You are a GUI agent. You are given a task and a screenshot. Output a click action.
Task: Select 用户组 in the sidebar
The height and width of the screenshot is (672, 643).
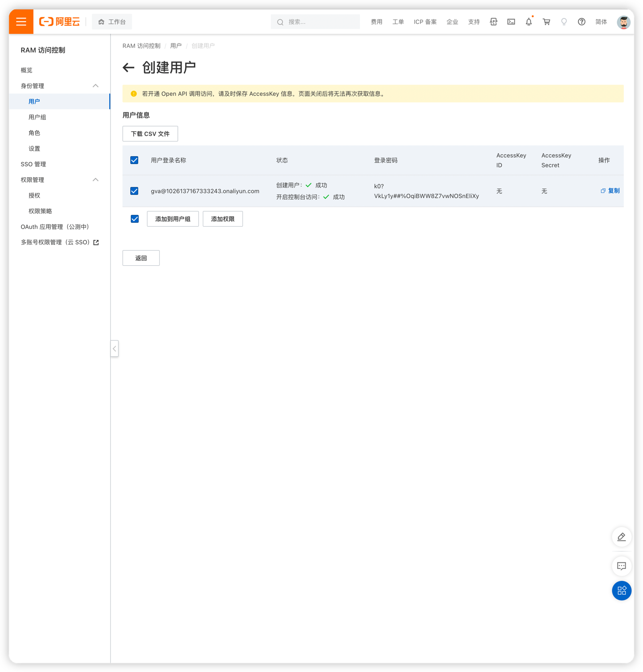(37, 117)
